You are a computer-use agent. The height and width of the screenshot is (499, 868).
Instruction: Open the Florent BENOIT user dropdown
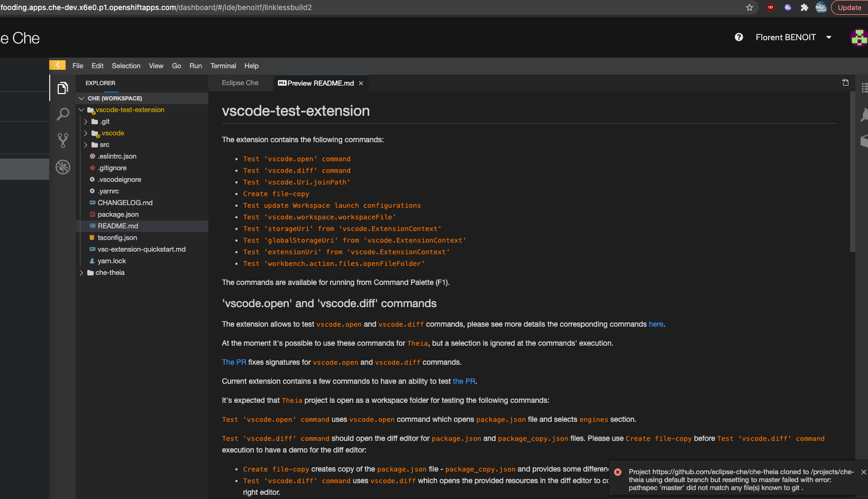click(x=793, y=37)
